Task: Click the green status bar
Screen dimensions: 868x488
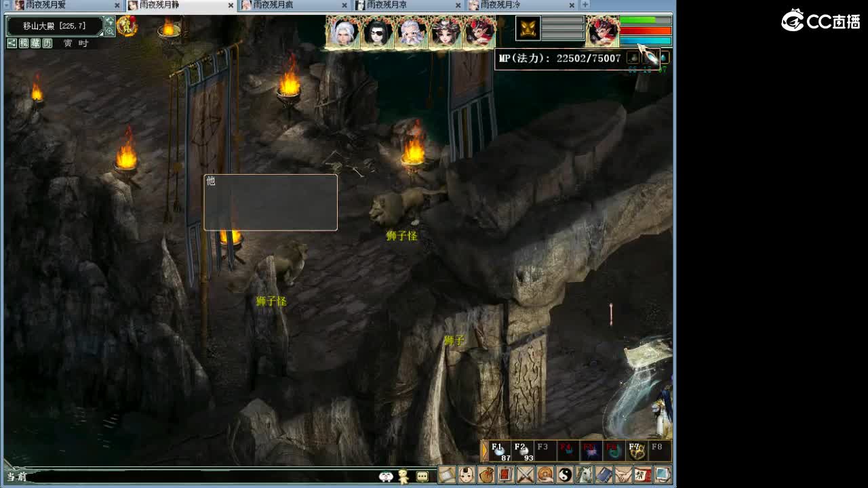Action: click(x=645, y=21)
